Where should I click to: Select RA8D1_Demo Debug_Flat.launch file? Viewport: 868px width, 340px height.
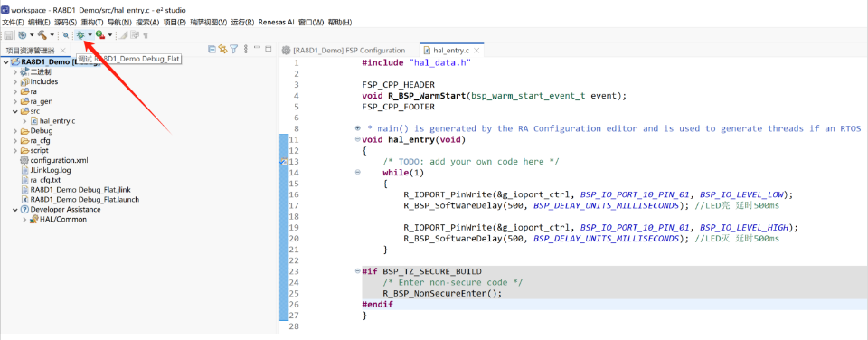[x=85, y=199]
